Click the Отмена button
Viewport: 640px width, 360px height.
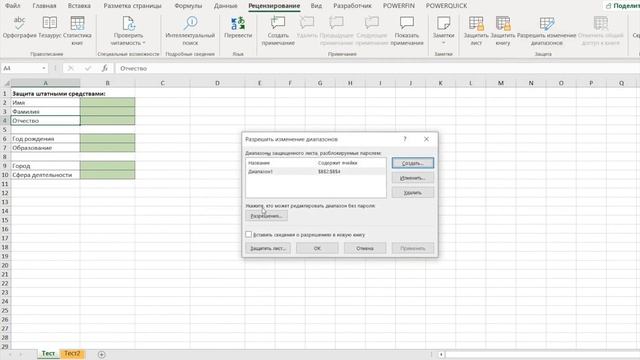click(365, 248)
